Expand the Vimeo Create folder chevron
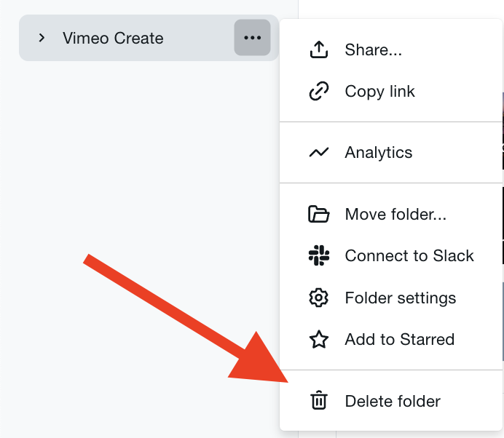The height and width of the screenshot is (438, 504). [42, 38]
